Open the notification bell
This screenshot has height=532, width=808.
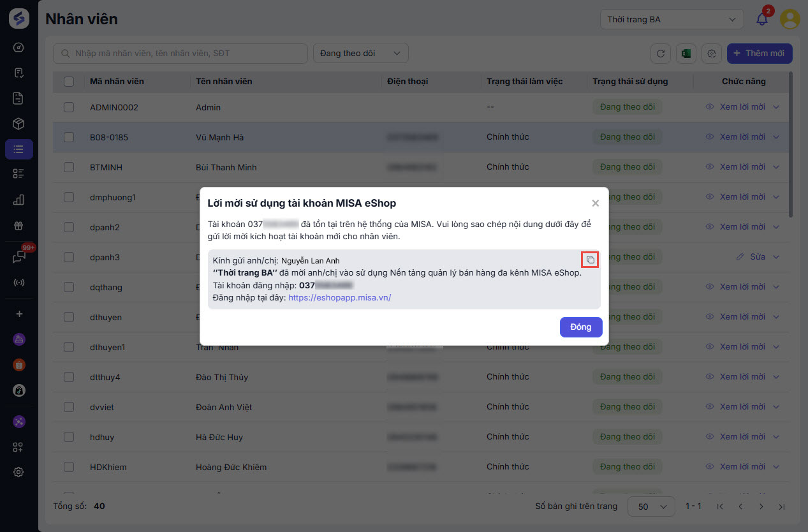coord(762,19)
